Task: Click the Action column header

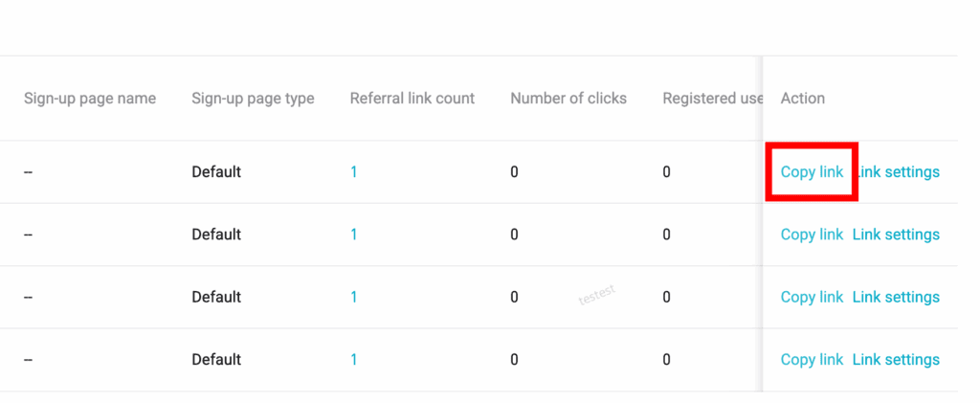Action: 803,99
